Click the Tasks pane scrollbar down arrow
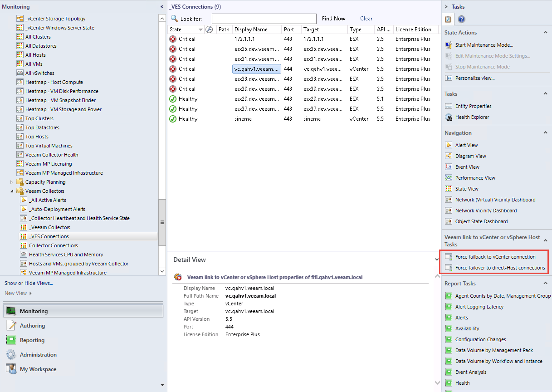The image size is (552, 392). tap(438, 382)
